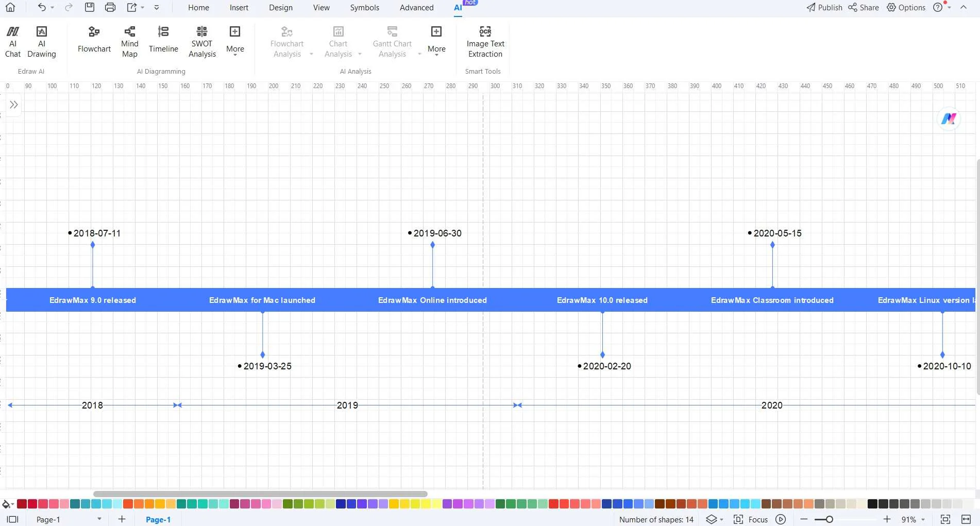Screen dimensions: 980x526
Task: Select the 2019 interval label
Action: coord(347,405)
